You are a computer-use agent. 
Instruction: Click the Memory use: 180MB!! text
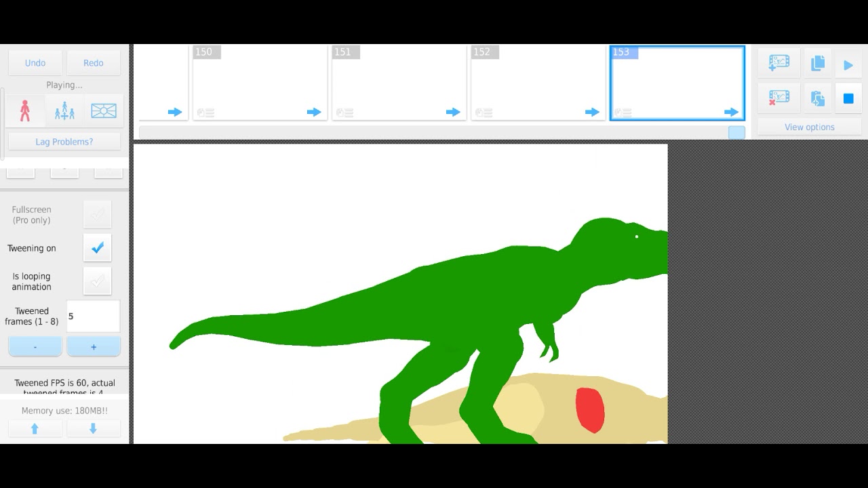[64, 411]
